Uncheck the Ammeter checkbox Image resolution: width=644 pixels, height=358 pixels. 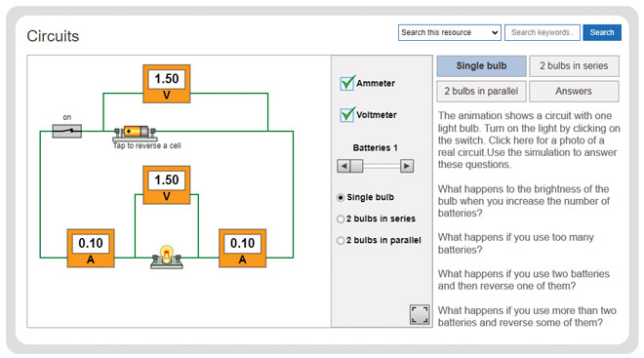pyautogui.click(x=347, y=83)
